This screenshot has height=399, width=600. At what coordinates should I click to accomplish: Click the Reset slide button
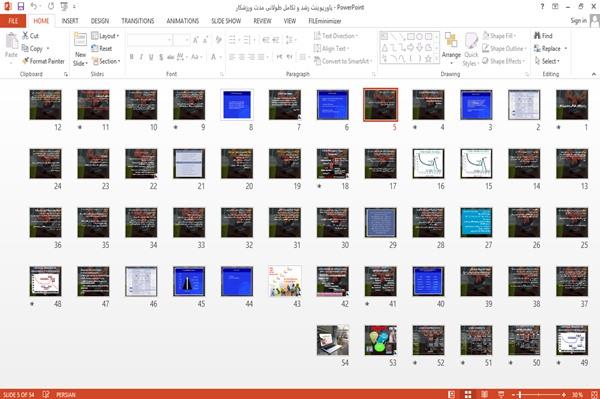(x=102, y=48)
